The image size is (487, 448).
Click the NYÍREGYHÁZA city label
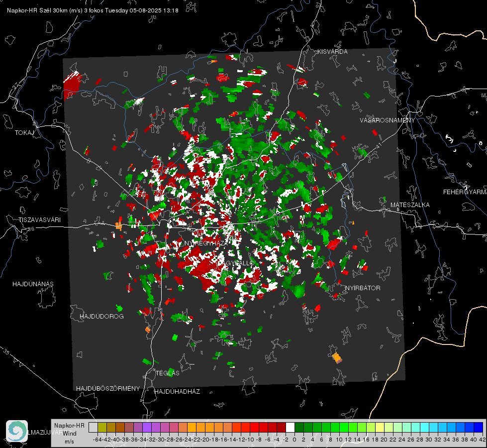click(206, 243)
